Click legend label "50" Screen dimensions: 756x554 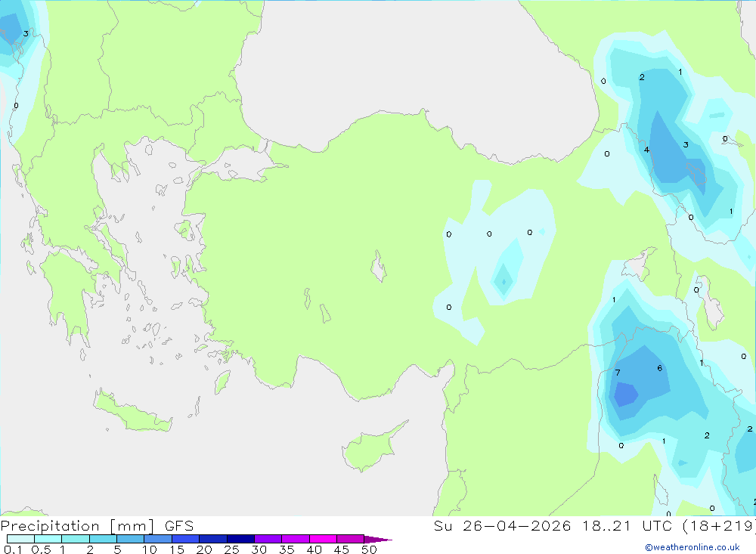coord(369,549)
